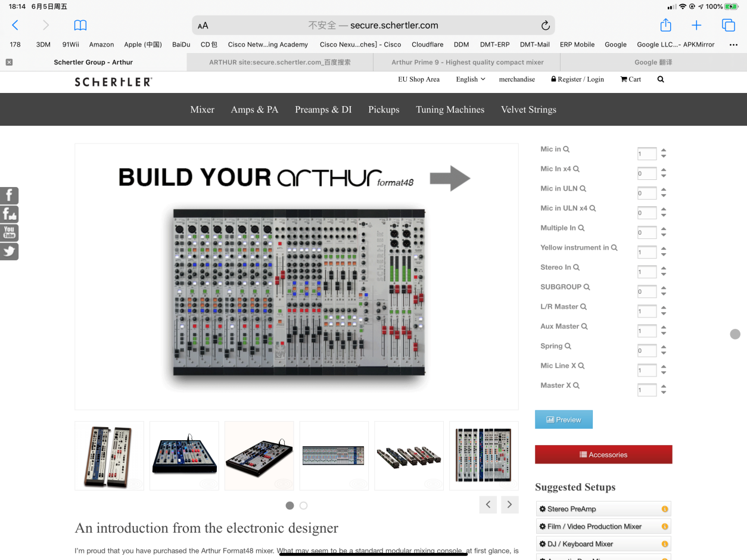The width and height of the screenshot is (747, 560).
Task: Open the YouTube sidebar icon
Action: (x=9, y=232)
